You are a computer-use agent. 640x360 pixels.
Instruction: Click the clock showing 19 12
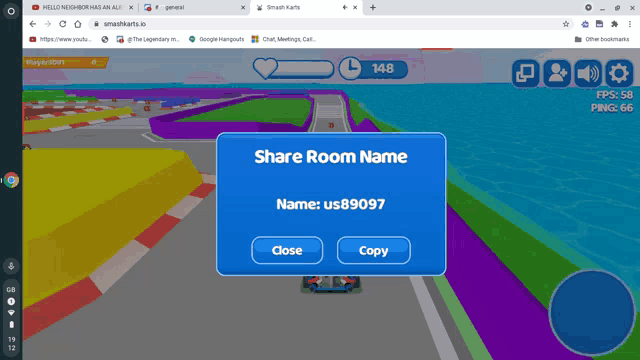coord(11,344)
